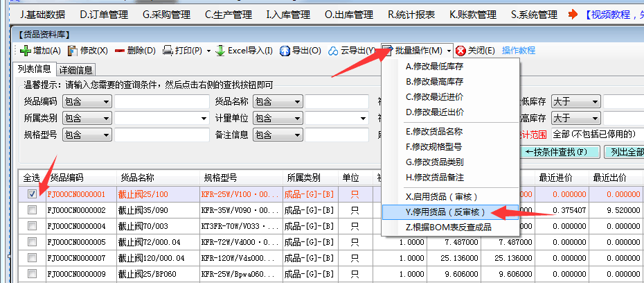This screenshot has width=644, height=283.
Task: Click the red Delete (删除) icon
Action: tap(119, 51)
